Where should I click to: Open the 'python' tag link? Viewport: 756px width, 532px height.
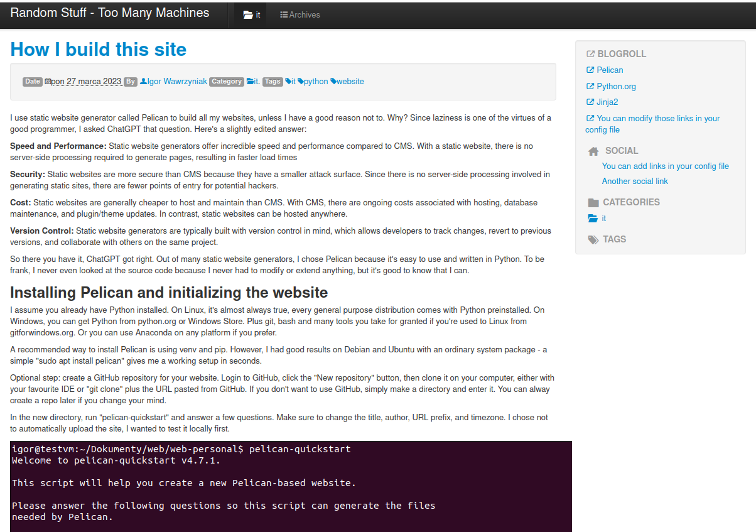tap(316, 82)
